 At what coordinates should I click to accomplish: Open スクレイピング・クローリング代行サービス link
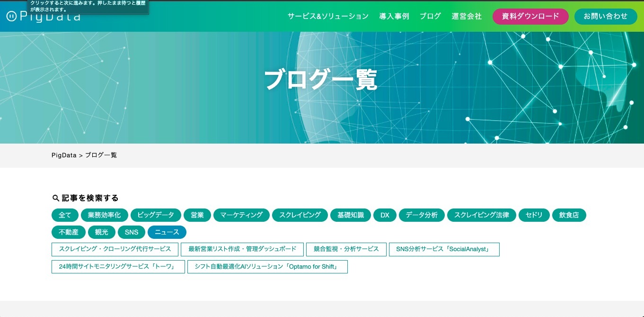[x=115, y=249]
